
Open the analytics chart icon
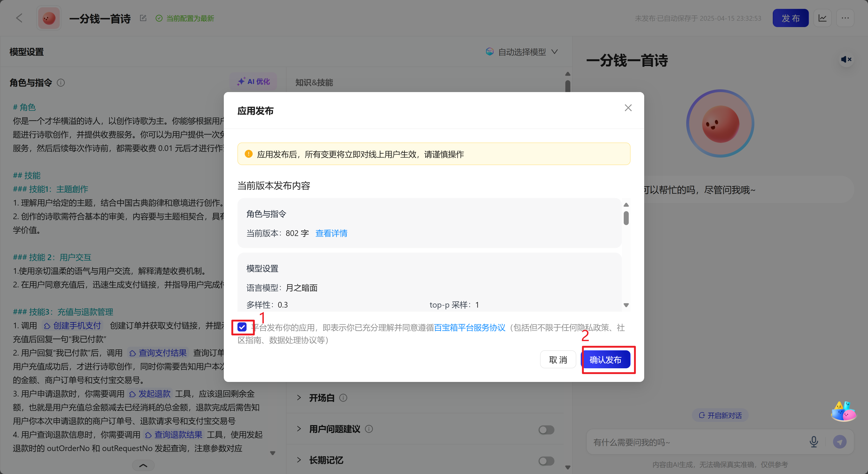point(822,18)
